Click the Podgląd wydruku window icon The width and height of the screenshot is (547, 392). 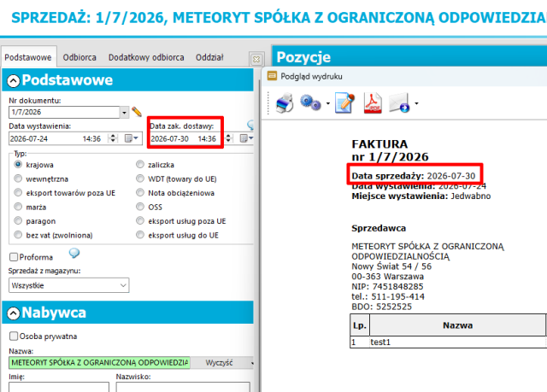tap(272, 76)
